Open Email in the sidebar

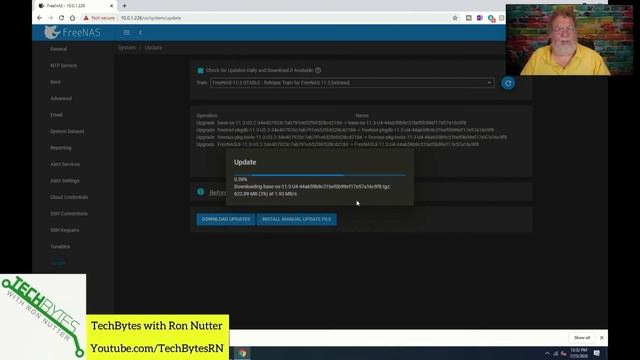56,115
